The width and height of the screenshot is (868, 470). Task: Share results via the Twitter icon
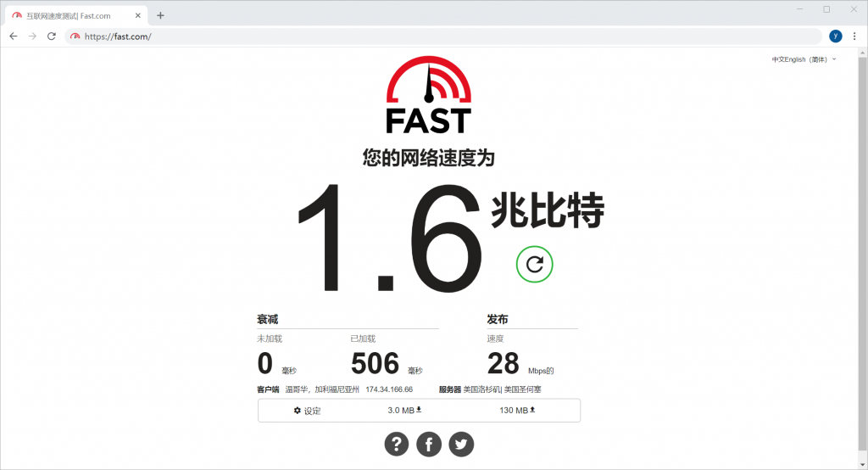point(461,444)
